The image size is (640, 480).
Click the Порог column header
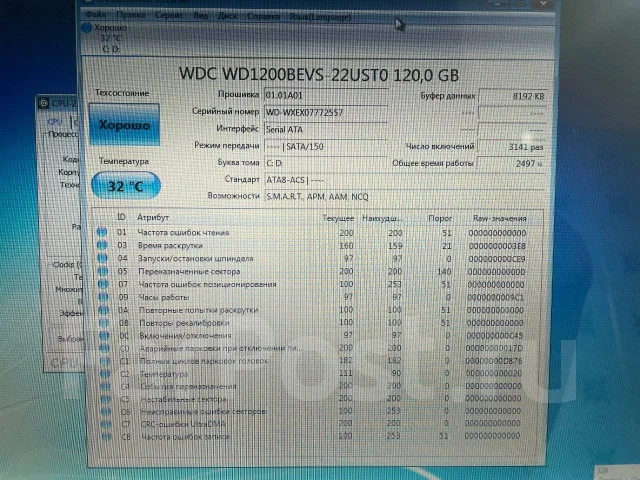pyautogui.click(x=440, y=218)
